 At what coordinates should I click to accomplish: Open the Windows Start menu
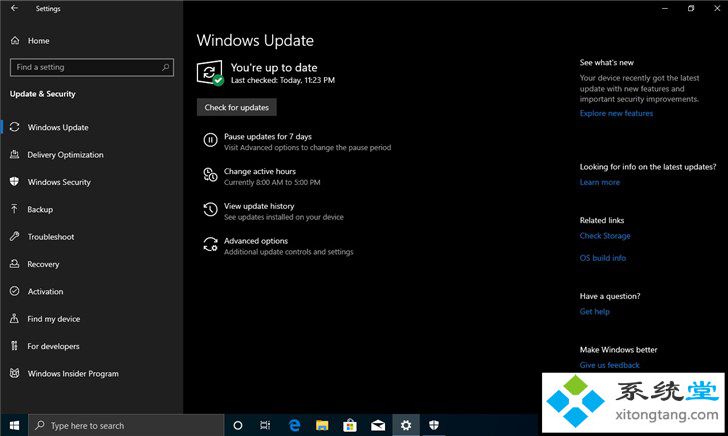14,425
